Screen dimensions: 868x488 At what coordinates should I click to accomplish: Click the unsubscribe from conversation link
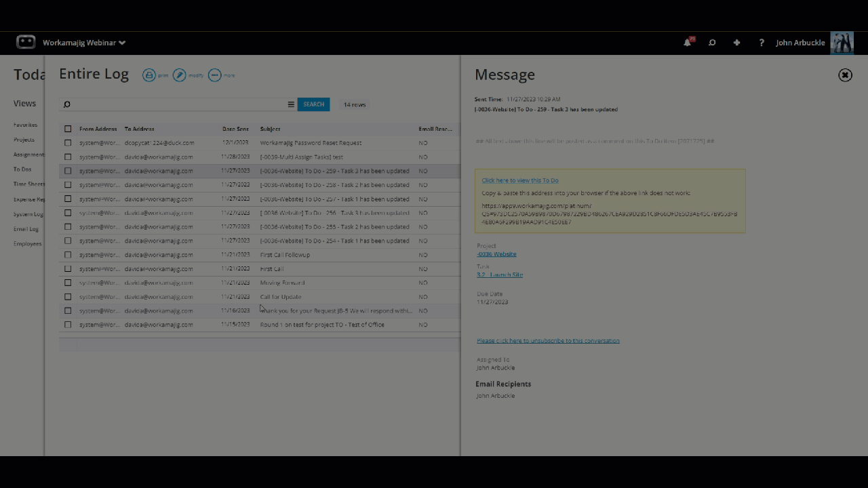[548, 341]
